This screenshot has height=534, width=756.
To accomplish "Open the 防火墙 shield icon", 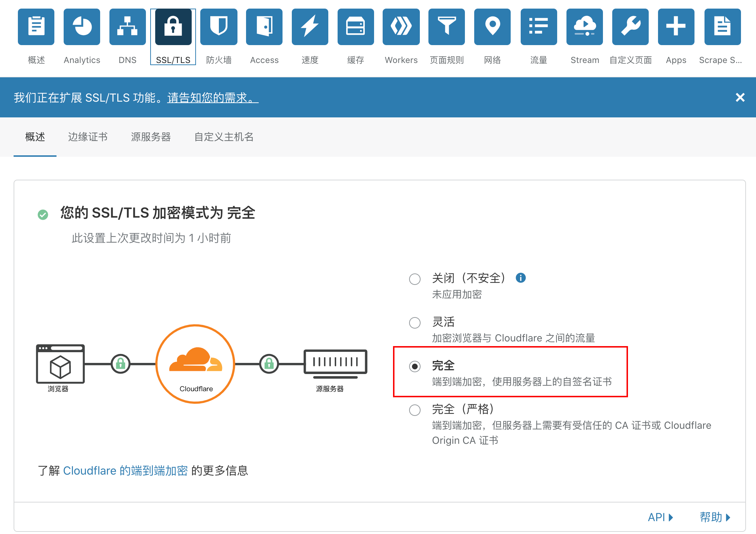I will [x=219, y=27].
